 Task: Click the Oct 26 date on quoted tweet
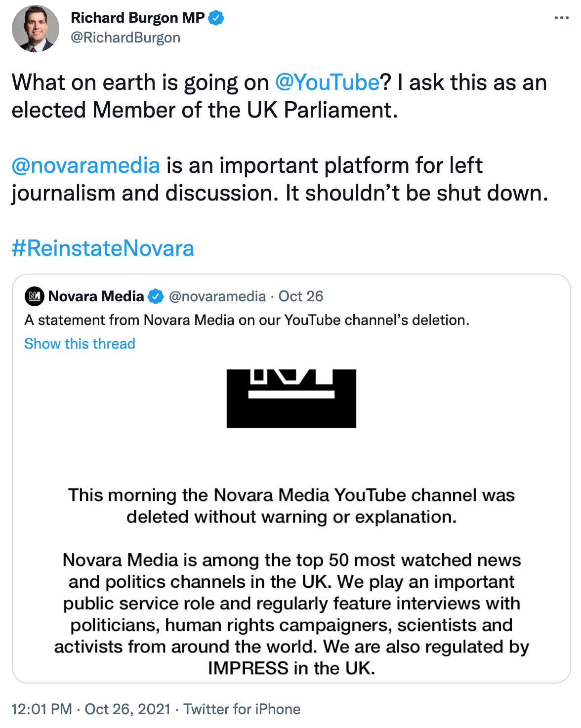point(301,296)
